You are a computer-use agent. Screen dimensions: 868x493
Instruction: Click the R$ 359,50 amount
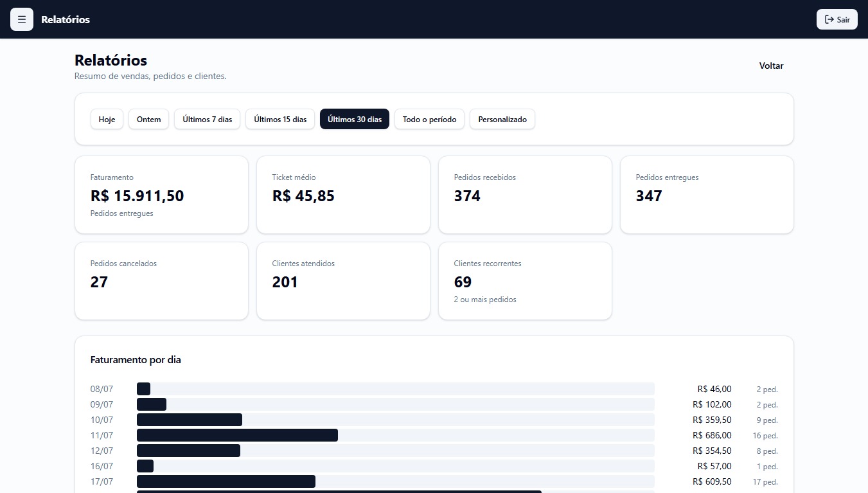712,420
